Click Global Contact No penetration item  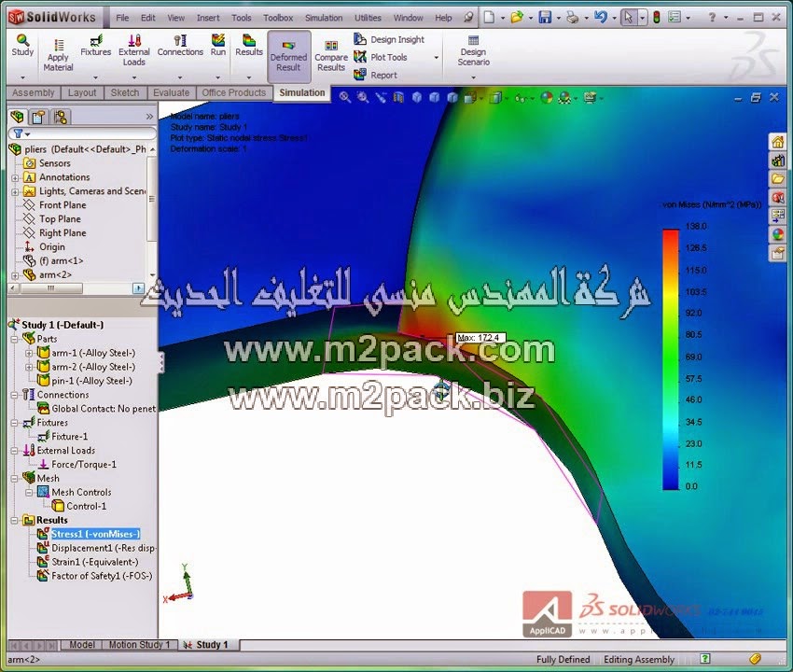click(104, 409)
